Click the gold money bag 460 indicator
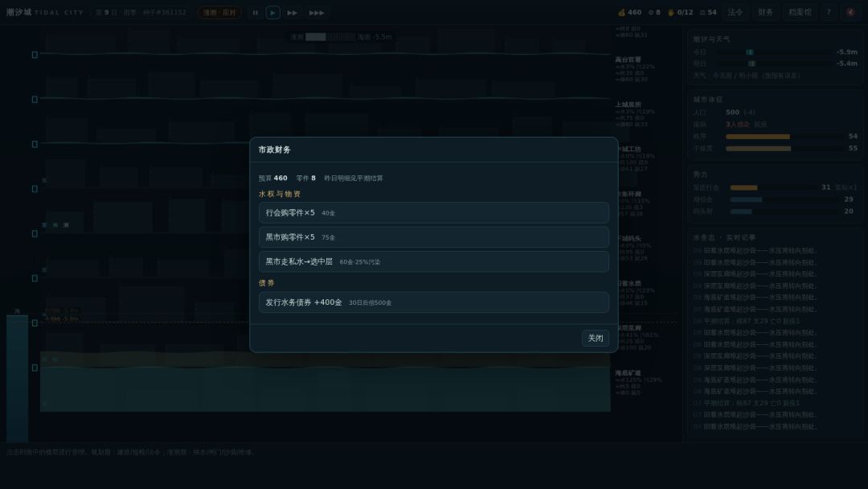 [630, 12]
